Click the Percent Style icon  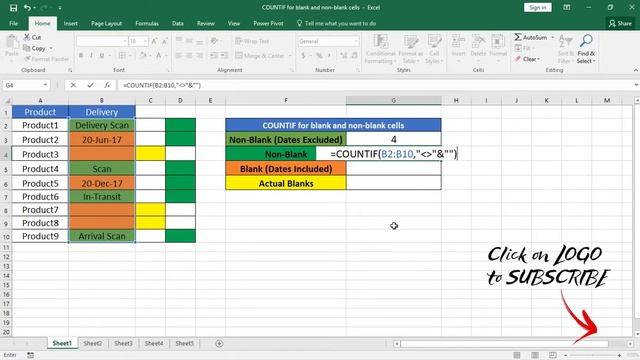pos(319,55)
